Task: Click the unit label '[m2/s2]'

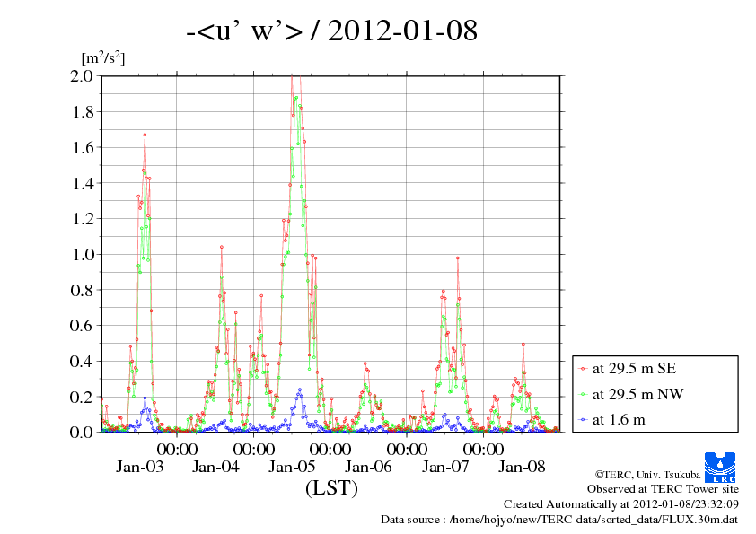Action: pos(103,57)
